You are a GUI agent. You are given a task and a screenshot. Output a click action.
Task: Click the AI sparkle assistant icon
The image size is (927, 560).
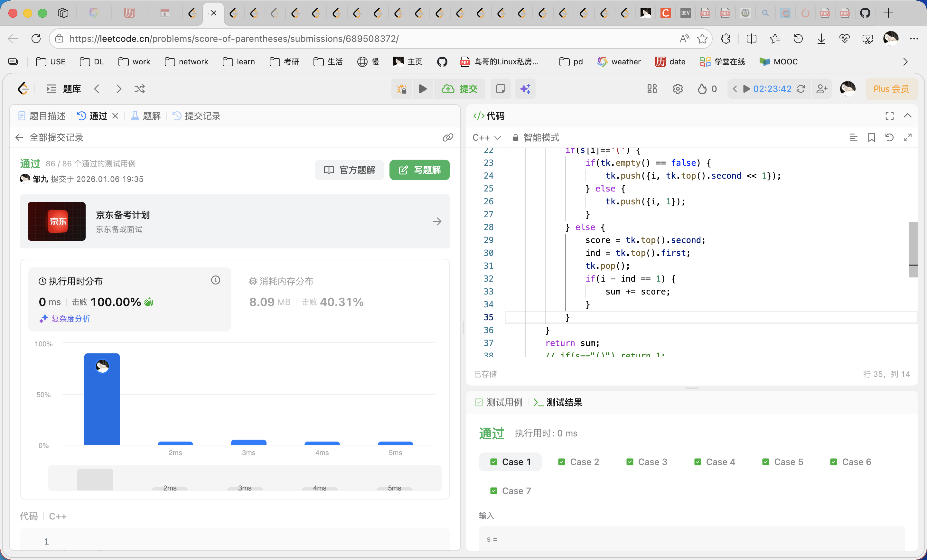(525, 89)
